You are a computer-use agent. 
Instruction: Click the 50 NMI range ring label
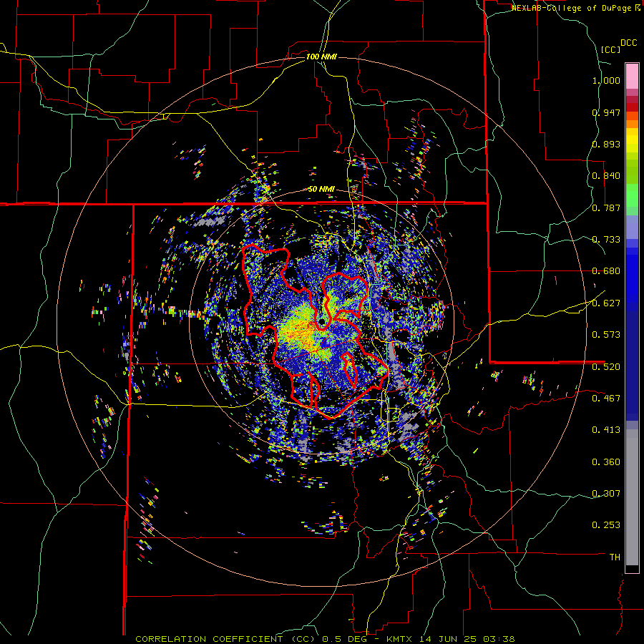[321, 190]
